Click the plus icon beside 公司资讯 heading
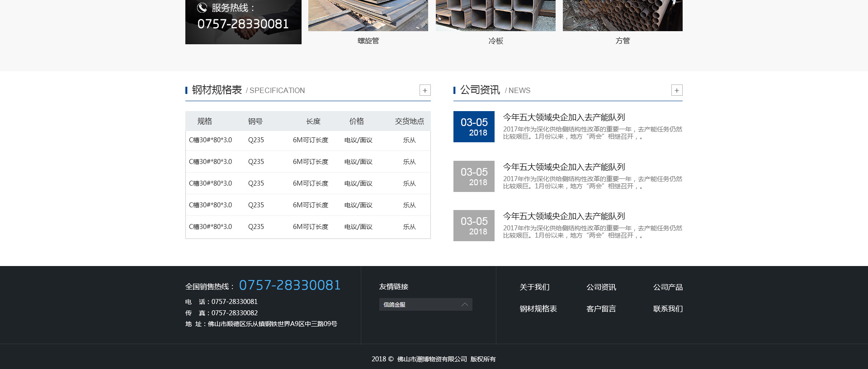Image resolution: width=868 pixels, height=369 pixels. tap(676, 90)
